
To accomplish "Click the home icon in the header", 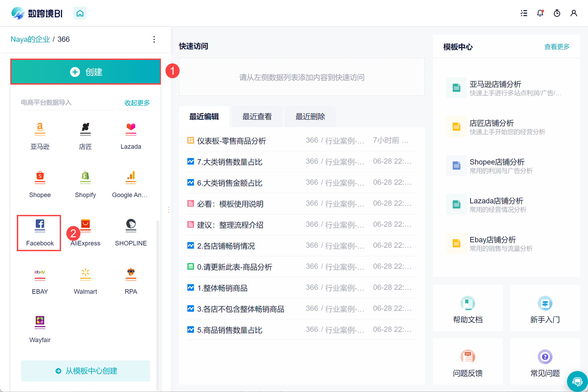I will click(x=80, y=13).
